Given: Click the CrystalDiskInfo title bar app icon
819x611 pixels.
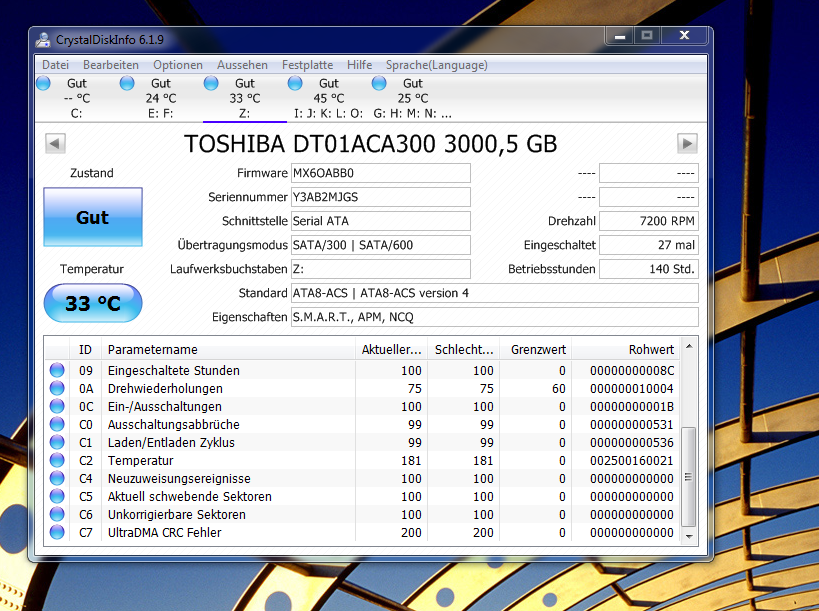Looking at the screenshot, I should 43,40.
